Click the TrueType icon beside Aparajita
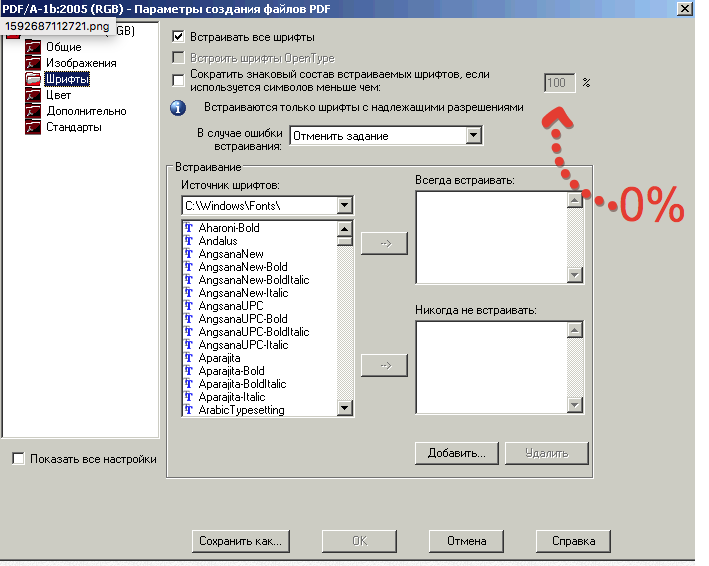Image resolution: width=709 pixels, height=566 pixels. (189, 358)
